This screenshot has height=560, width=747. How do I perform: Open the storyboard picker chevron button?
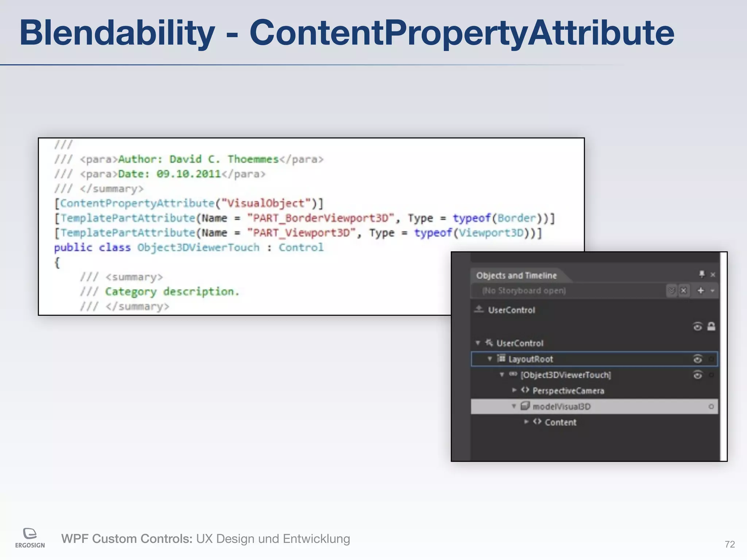click(x=671, y=291)
